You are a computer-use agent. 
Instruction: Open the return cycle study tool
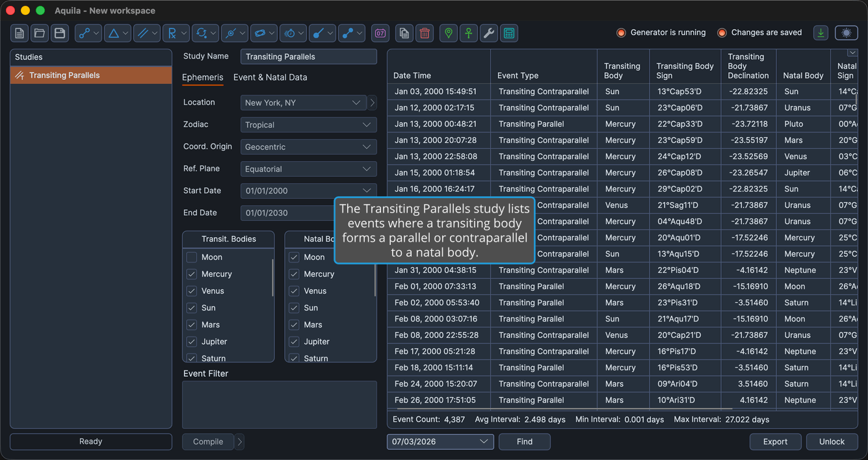click(205, 33)
